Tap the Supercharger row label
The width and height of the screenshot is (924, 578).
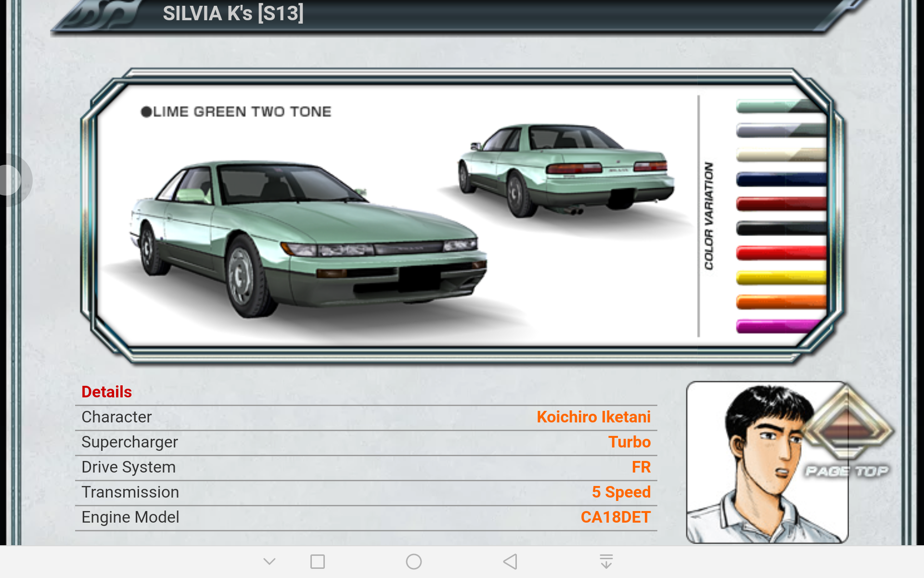click(x=130, y=442)
